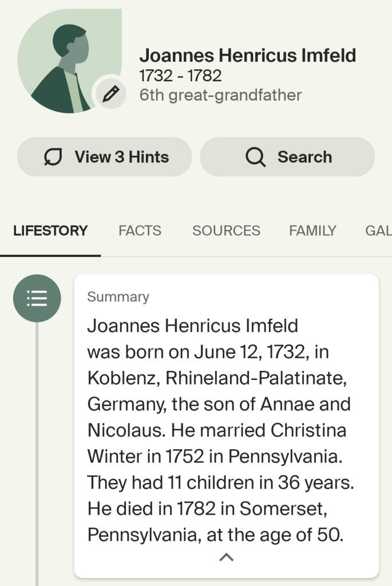The width and height of the screenshot is (392, 586).
Task: Click the name Joannes Henricus Imfeld heading
Action: (x=247, y=56)
